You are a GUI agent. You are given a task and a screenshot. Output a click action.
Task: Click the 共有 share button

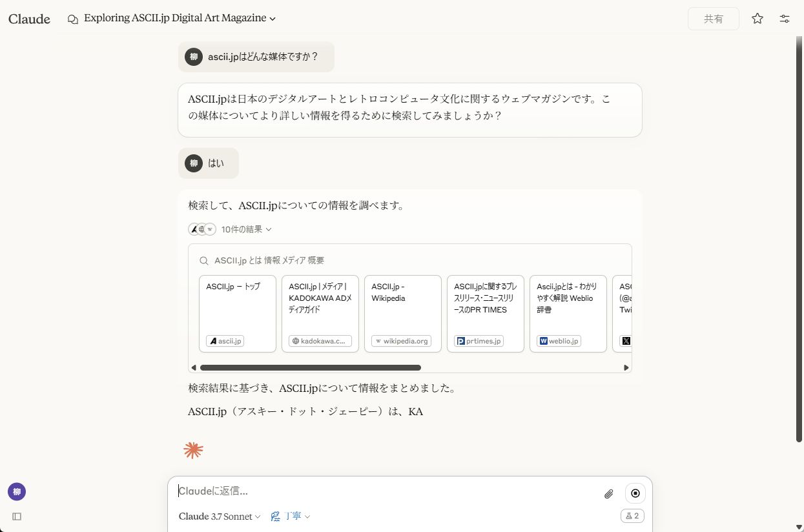(713, 19)
